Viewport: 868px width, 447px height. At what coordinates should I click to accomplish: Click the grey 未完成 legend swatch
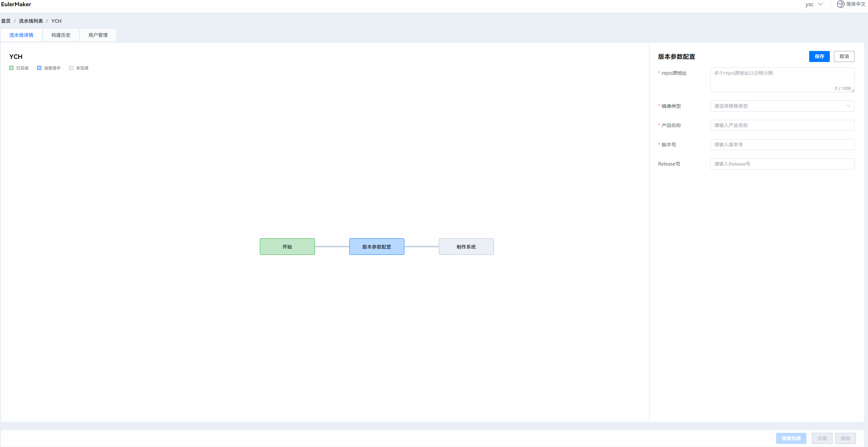click(x=71, y=68)
